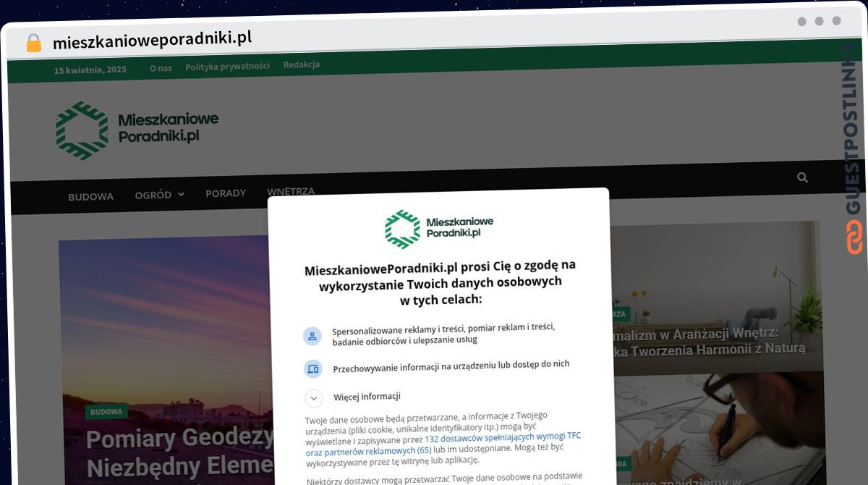Open the O nas link

161,67
